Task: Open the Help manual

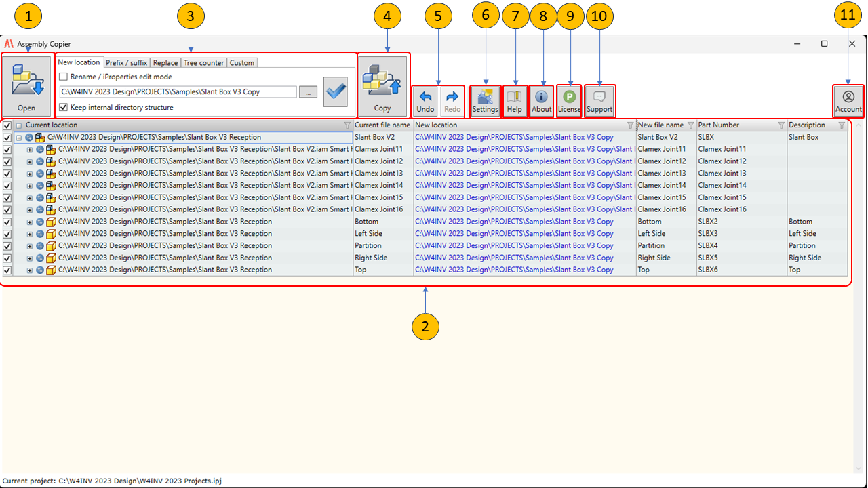Action: coord(515,100)
